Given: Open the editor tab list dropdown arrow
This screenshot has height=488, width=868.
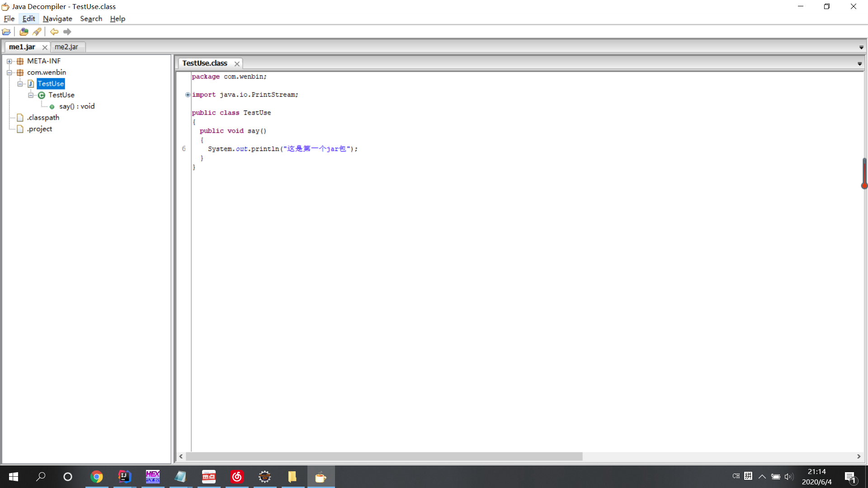Looking at the screenshot, I should pyautogui.click(x=859, y=64).
